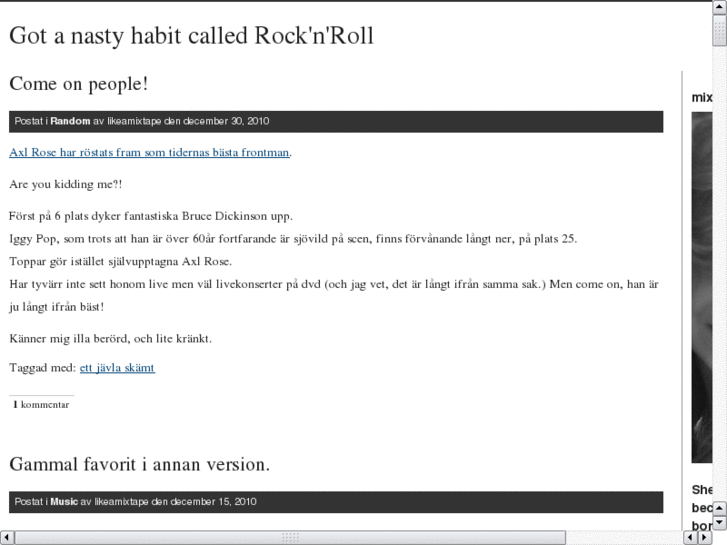Click the text 'Känner mig illa berörd, och lite kränkt.'

pos(110,339)
